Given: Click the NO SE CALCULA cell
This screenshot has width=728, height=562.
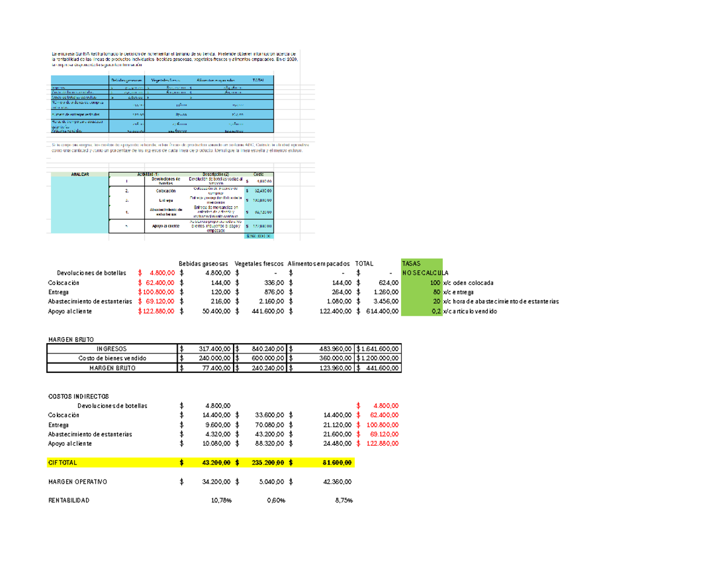Looking at the screenshot, I should (425, 273).
